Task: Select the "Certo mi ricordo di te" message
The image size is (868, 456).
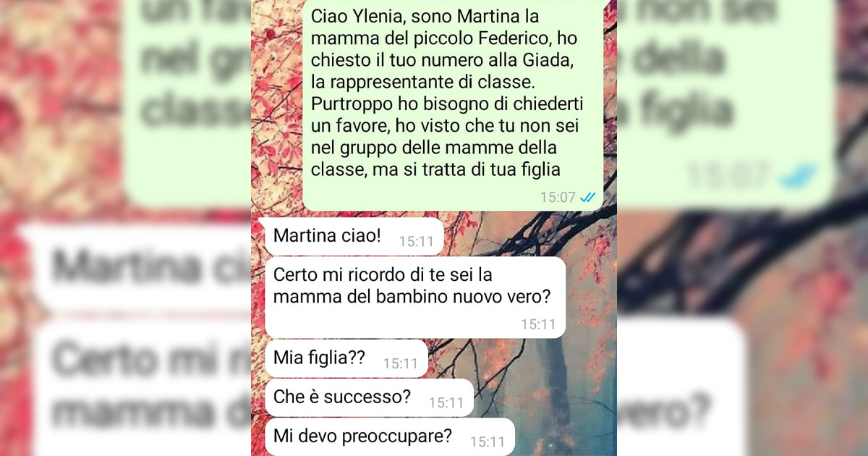Action: (415, 297)
